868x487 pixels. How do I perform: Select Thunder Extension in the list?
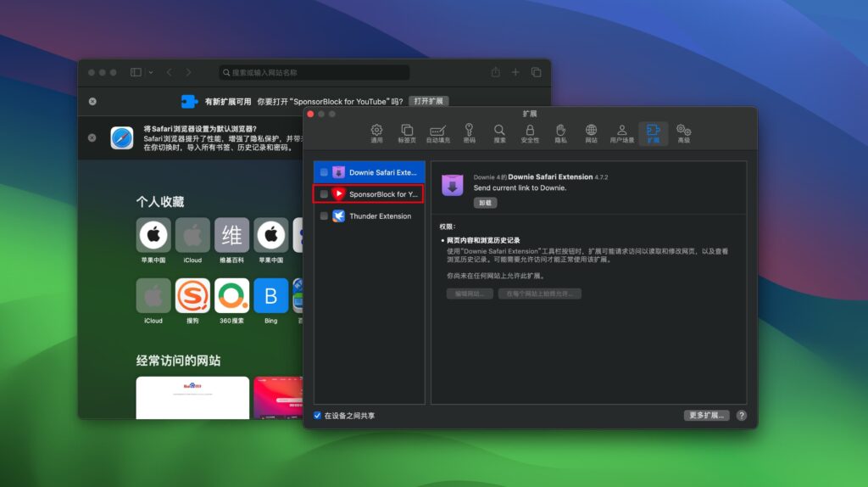point(370,216)
